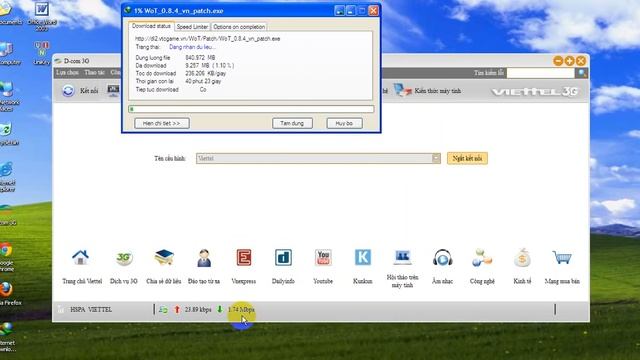Expand the Tên cấu hình Viettel dropdown

(x=436, y=158)
